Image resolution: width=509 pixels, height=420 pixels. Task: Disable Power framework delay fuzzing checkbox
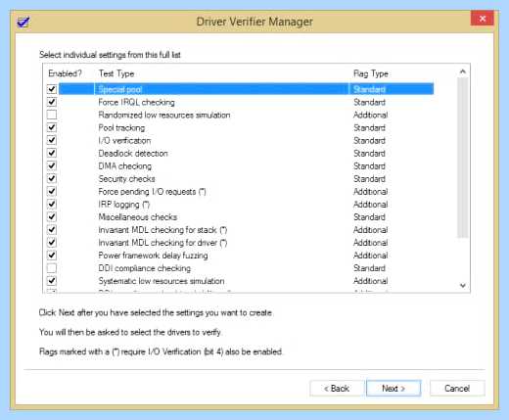tap(52, 255)
